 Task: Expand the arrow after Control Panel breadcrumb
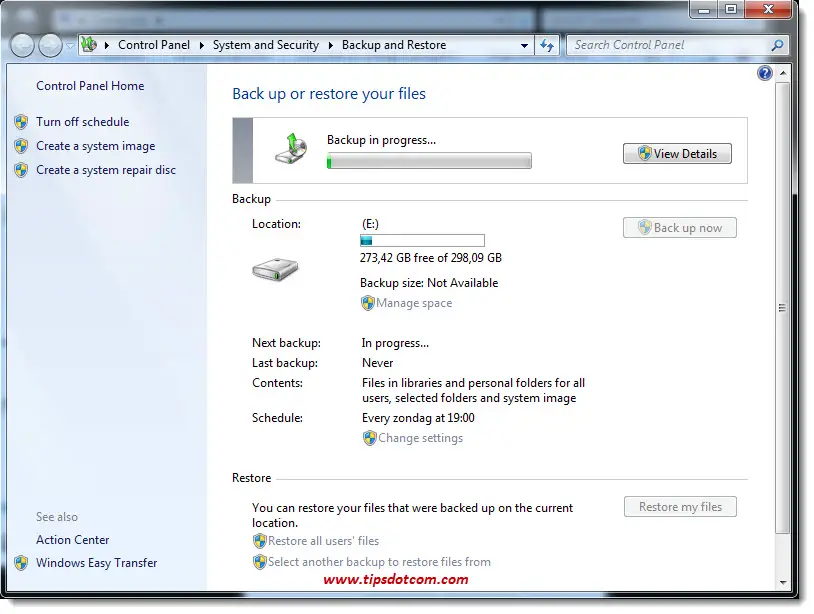click(201, 45)
